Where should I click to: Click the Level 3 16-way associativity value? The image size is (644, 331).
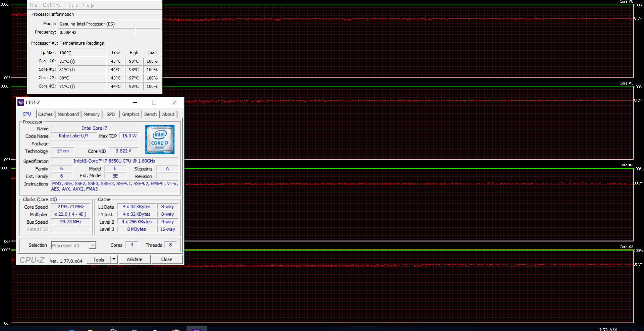pyautogui.click(x=168, y=229)
